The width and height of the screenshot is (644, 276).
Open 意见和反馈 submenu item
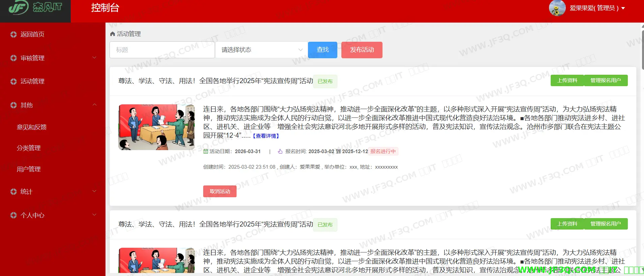32,127
